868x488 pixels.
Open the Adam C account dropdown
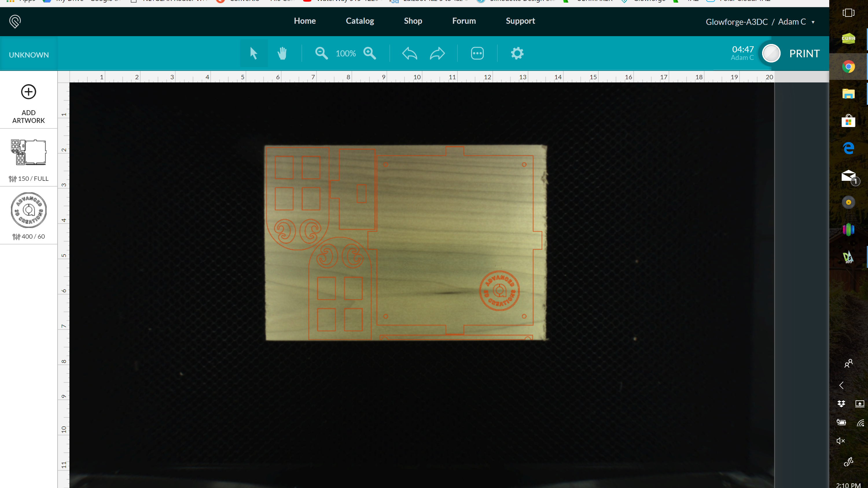point(796,22)
